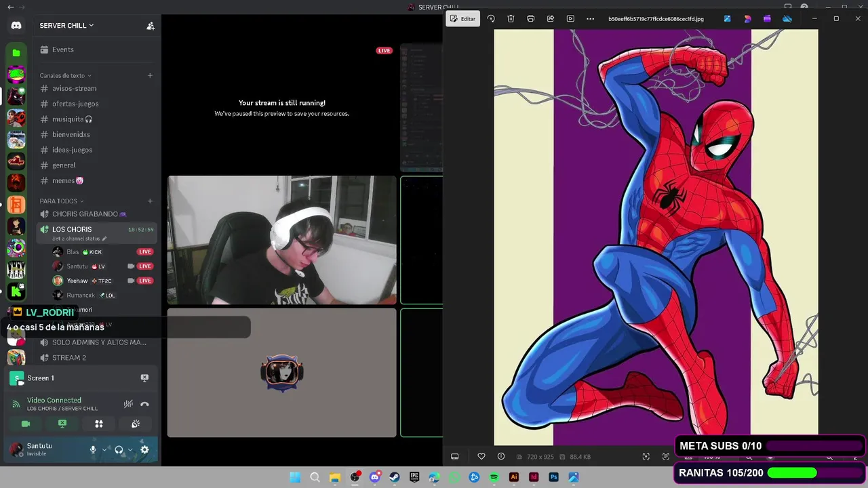Select the webcam video tile
868x488 pixels.
pyautogui.click(x=282, y=240)
